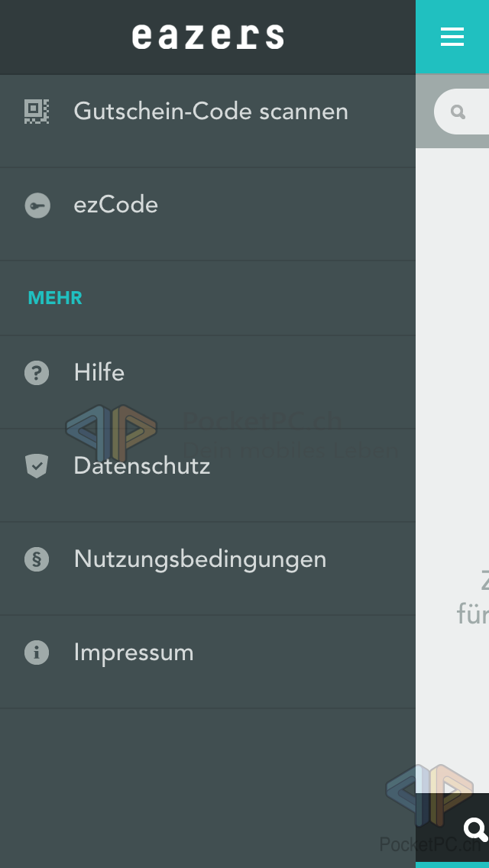Go to Datenschutz
The image size is (489, 868).
tap(142, 466)
